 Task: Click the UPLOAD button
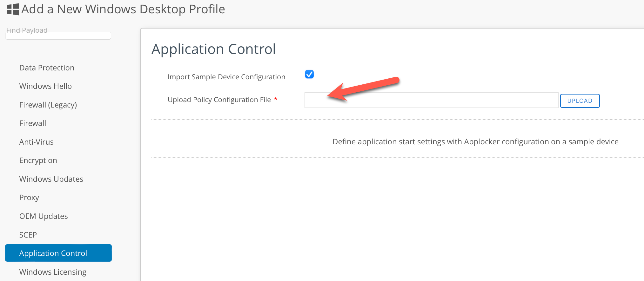pos(580,101)
